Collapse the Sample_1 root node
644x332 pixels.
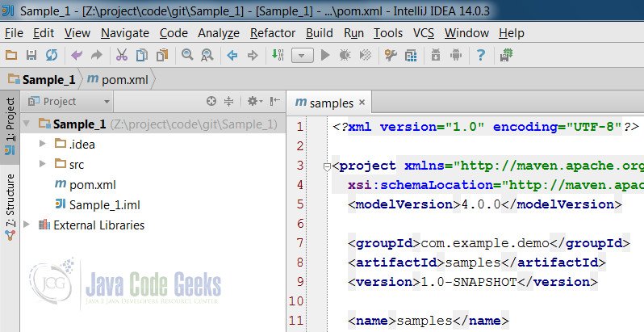tap(27, 124)
